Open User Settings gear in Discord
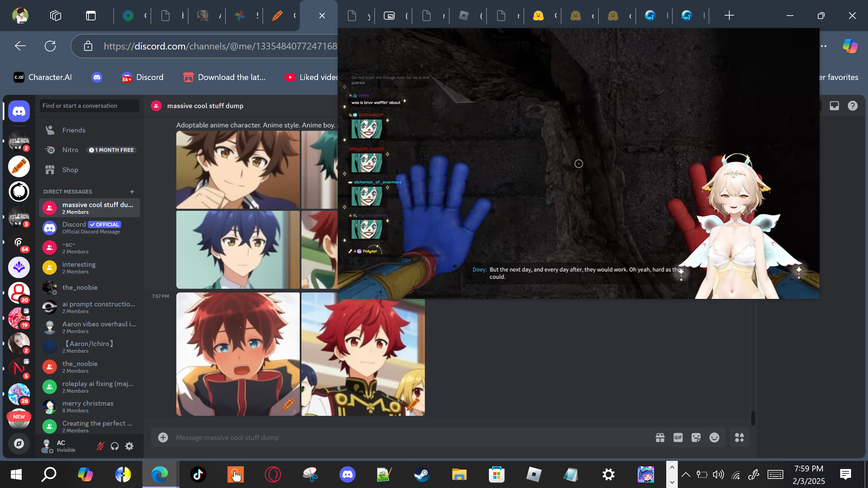868x488 pixels. (129, 446)
